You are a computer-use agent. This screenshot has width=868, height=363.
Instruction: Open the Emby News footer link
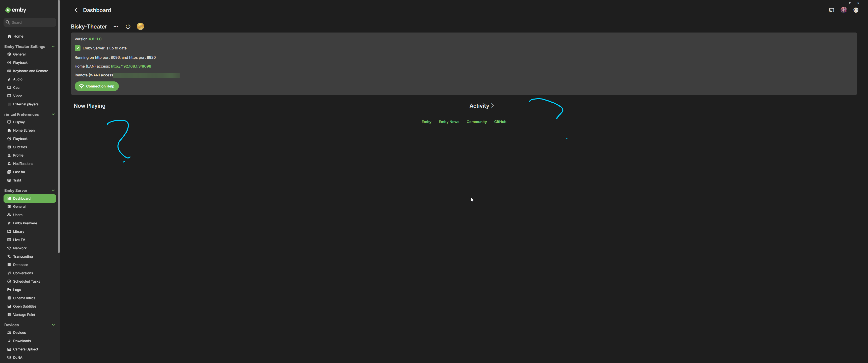pos(449,122)
